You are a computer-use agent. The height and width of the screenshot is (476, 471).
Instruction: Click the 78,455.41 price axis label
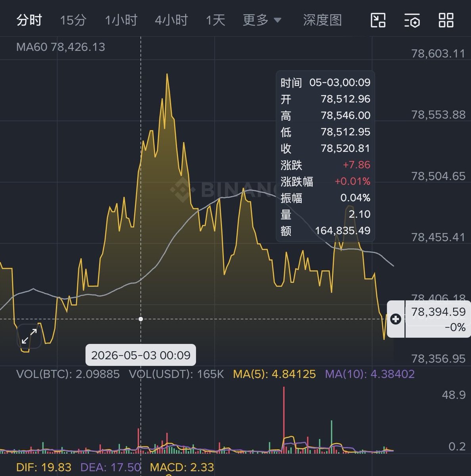438,237
